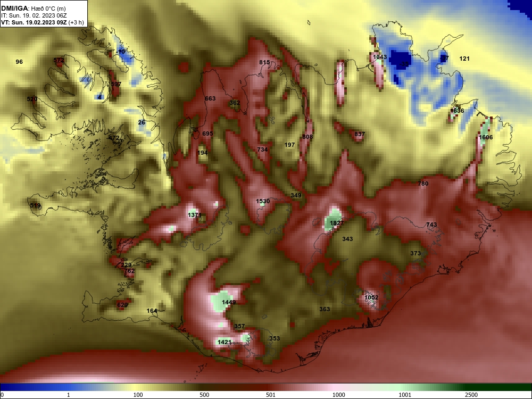Image resolution: width=532 pixels, height=399 pixels.
Task: Click the legend scale label 100
Action: (138, 395)
